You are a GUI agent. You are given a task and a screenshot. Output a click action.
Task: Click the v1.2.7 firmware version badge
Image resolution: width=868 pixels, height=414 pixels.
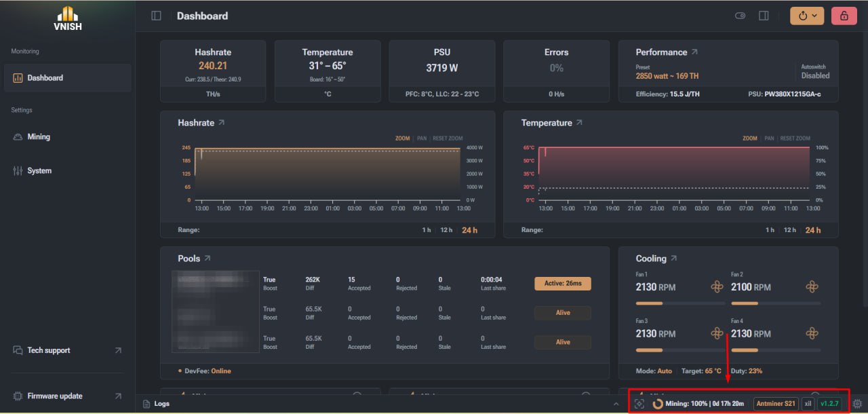(829, 404)
